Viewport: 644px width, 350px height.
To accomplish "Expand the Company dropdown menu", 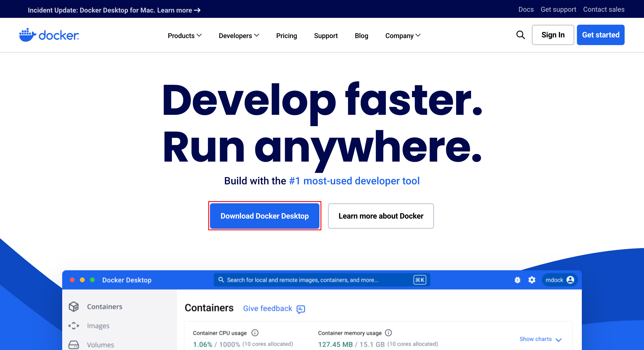I will (403, 36).
